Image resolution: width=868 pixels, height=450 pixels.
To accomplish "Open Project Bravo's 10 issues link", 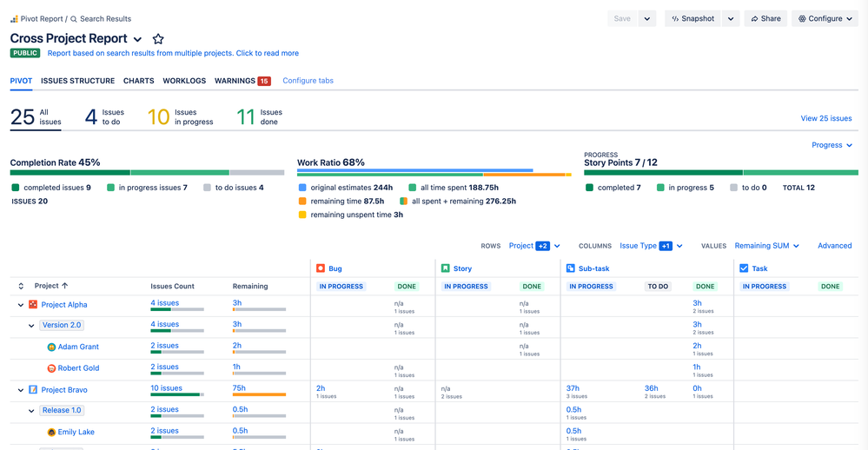I will tap(166, 388).
